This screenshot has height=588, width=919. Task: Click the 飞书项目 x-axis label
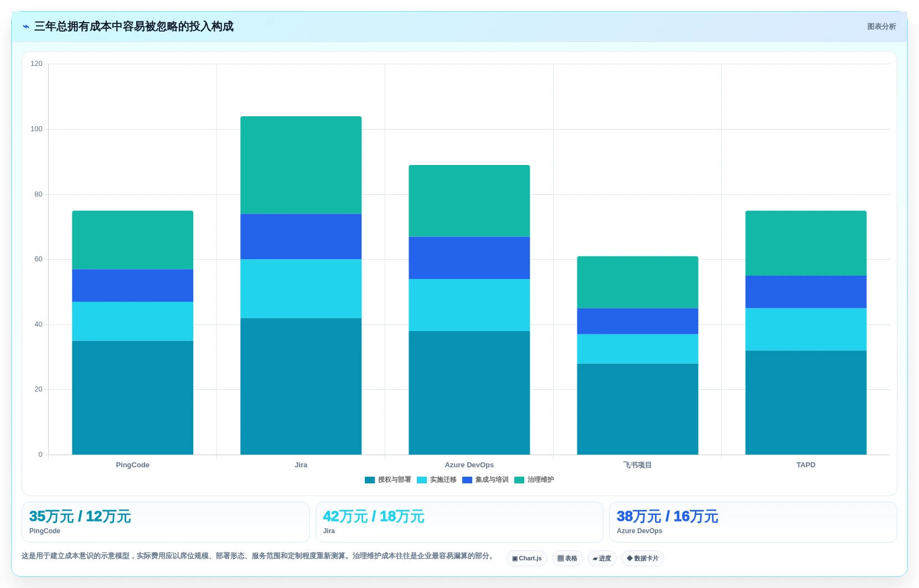(638, 465)
